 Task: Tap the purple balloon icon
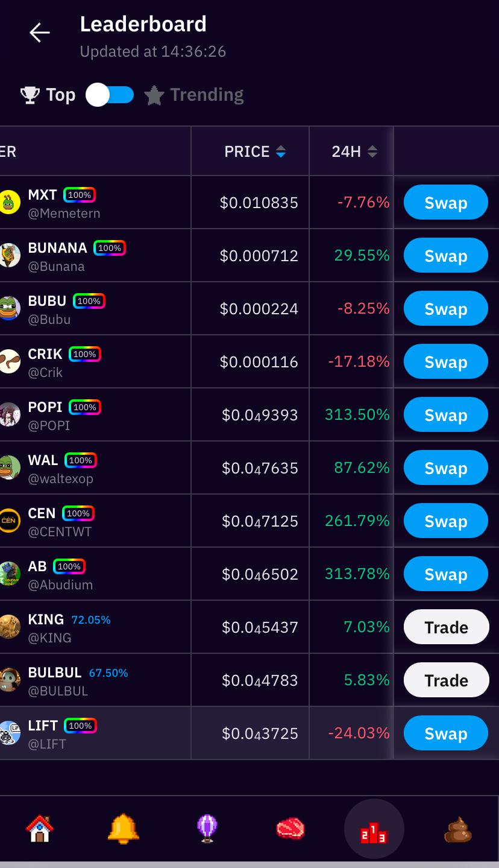(207, 829)
